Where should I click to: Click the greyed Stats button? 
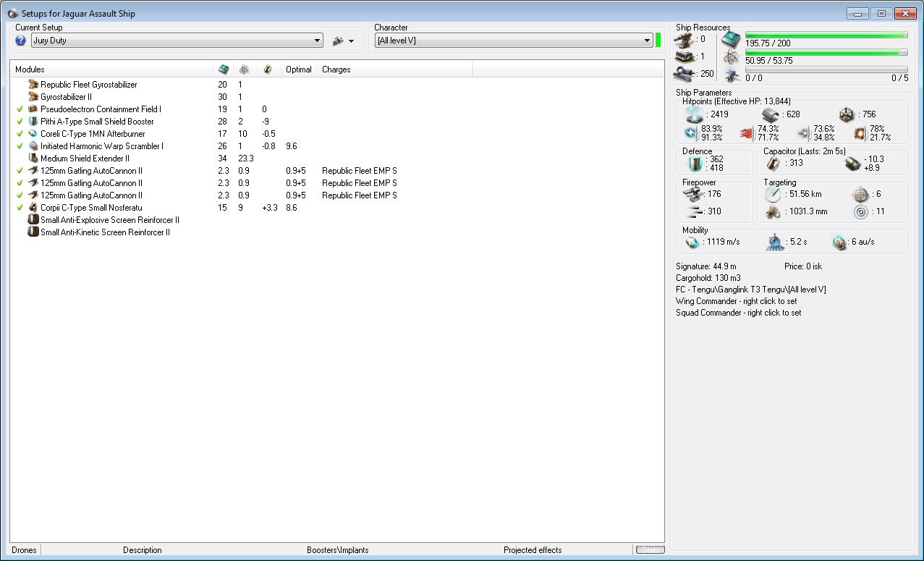pos(650,550)
